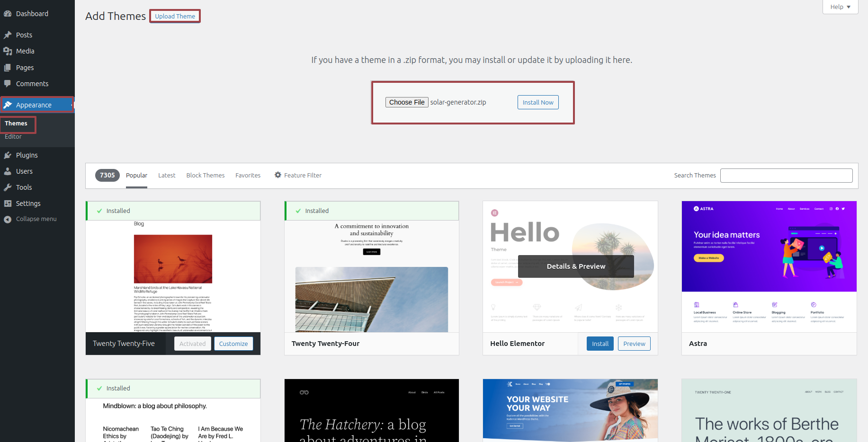
Task: Open the Feature Filter options
Action: click(x=298, y=175)
